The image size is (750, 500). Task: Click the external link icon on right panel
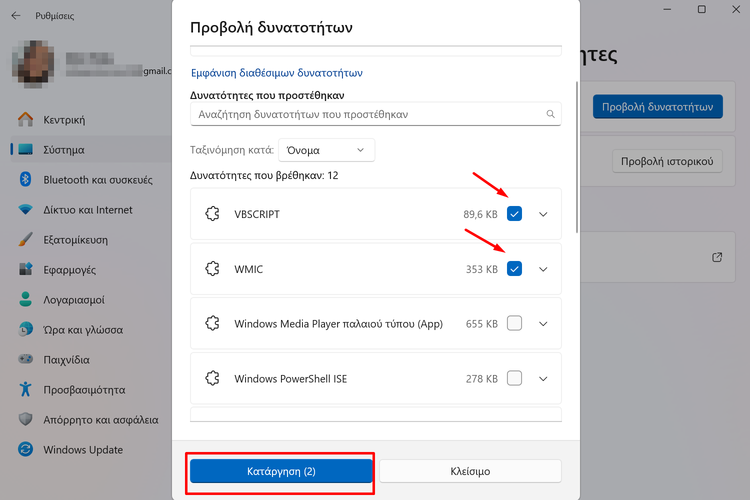(717, 257)
